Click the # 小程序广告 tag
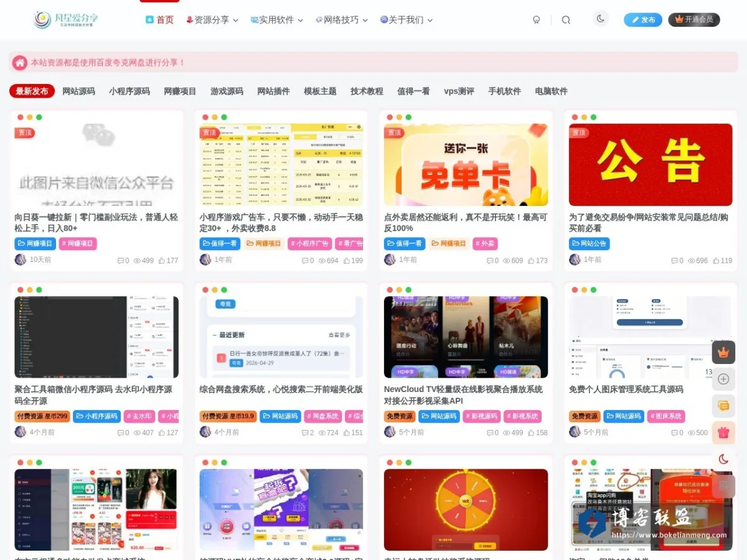Viewport: 747px width, 560px height. pos(310,244)
